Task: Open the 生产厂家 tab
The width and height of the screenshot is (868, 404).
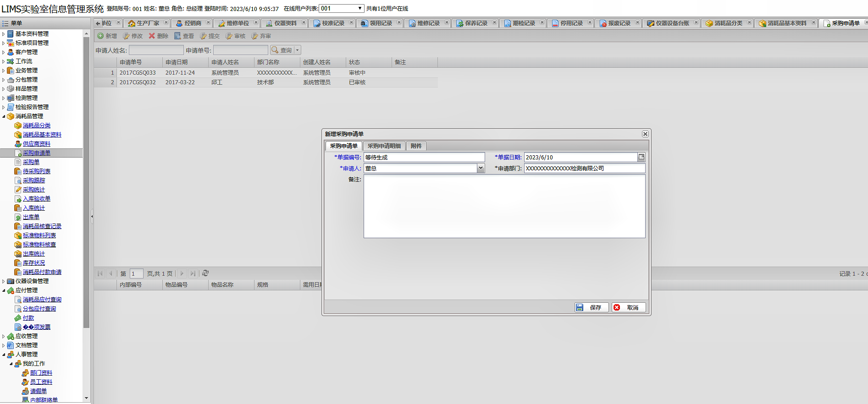Action: 148,23
